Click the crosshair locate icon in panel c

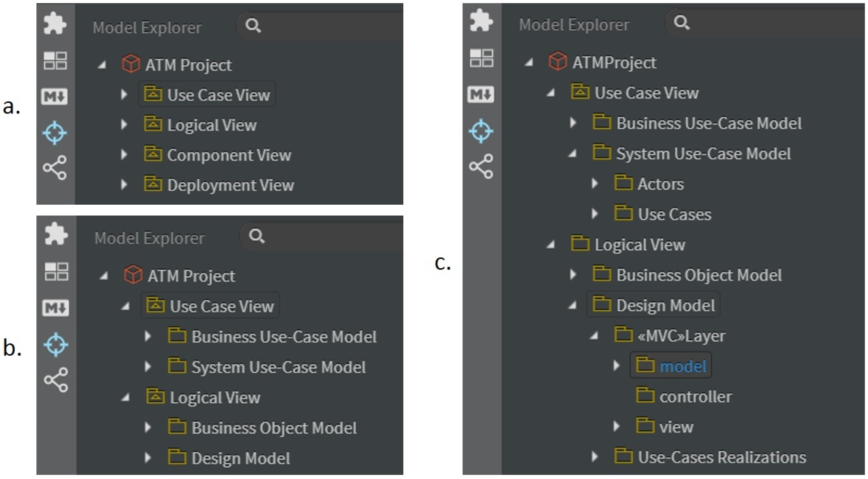click(481, 131)
